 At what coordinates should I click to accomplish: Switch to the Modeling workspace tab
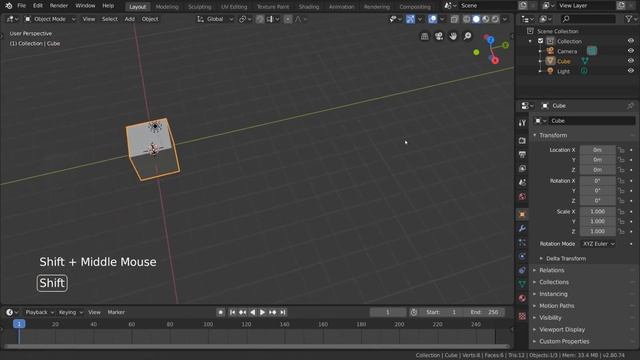pyautogui.click(x=167, y=7)
